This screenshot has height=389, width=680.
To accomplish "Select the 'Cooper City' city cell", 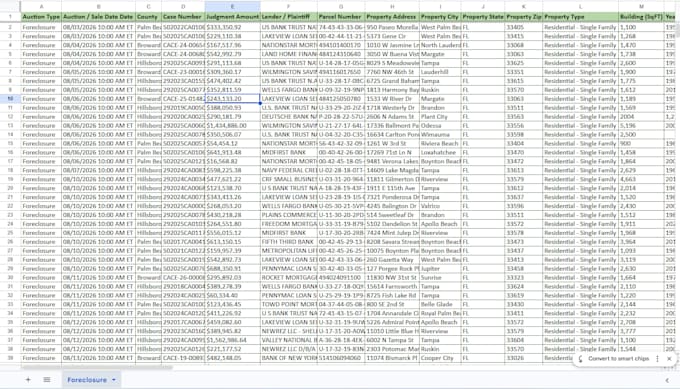I will tap(440, 358).
